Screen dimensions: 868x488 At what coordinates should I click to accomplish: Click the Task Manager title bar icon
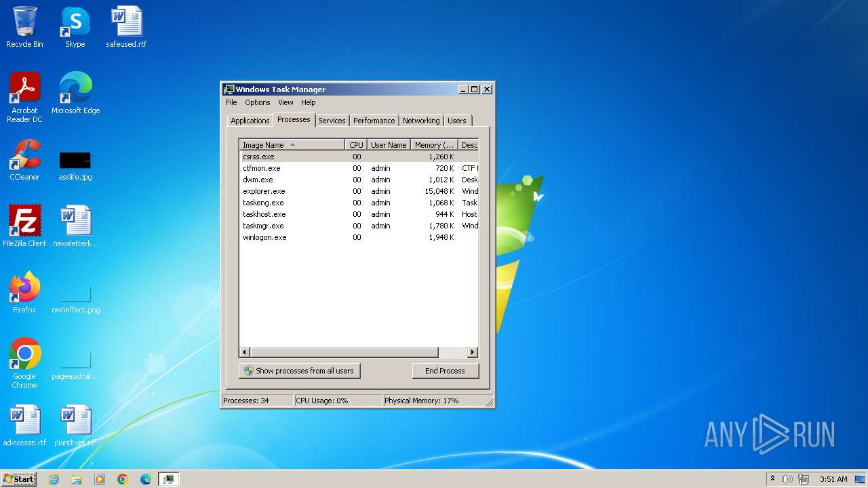point(229,89)
